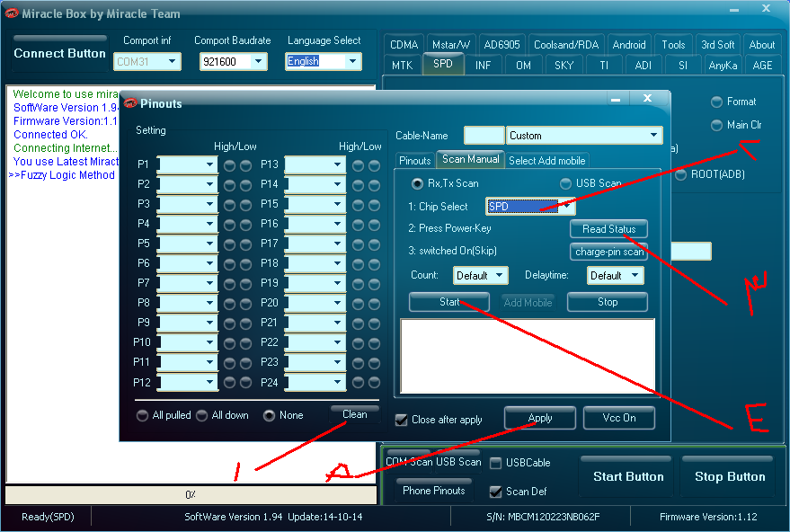Open the Comport inf dropdown
This screenshot has width=790, height=532.
tap(173, 61)
